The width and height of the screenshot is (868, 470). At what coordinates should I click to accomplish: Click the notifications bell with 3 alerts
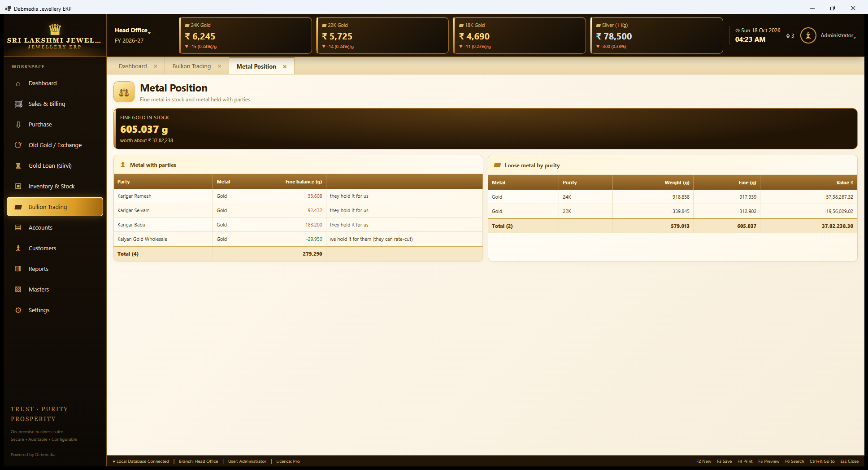coord(790,36)
